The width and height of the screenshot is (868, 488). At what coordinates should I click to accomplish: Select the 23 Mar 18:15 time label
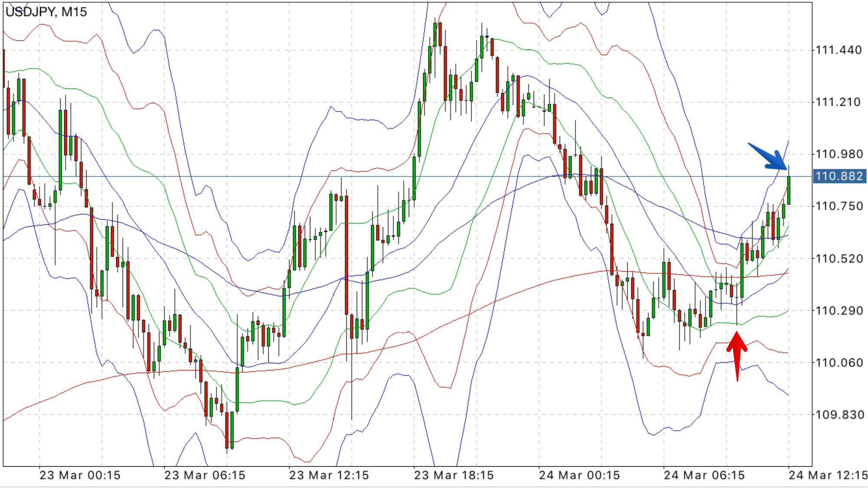(454, 475)
